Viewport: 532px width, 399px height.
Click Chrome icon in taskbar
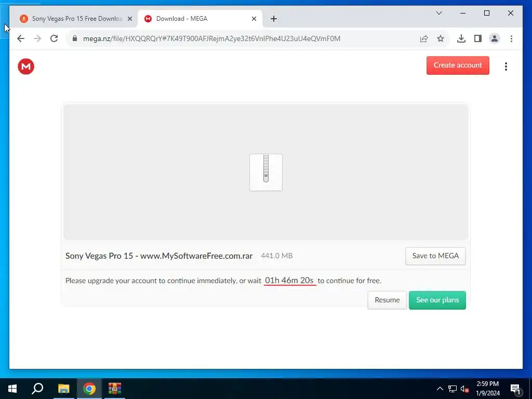tap(89, 389)
